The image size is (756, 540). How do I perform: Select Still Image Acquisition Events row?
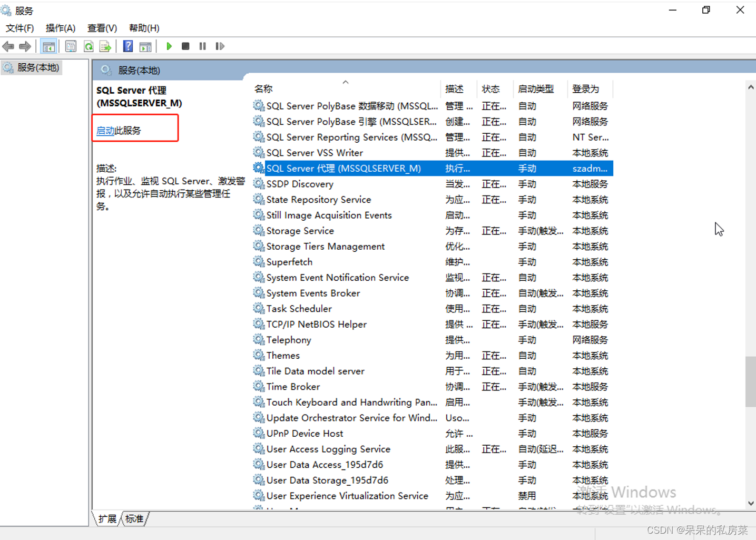tap(432, 215)
